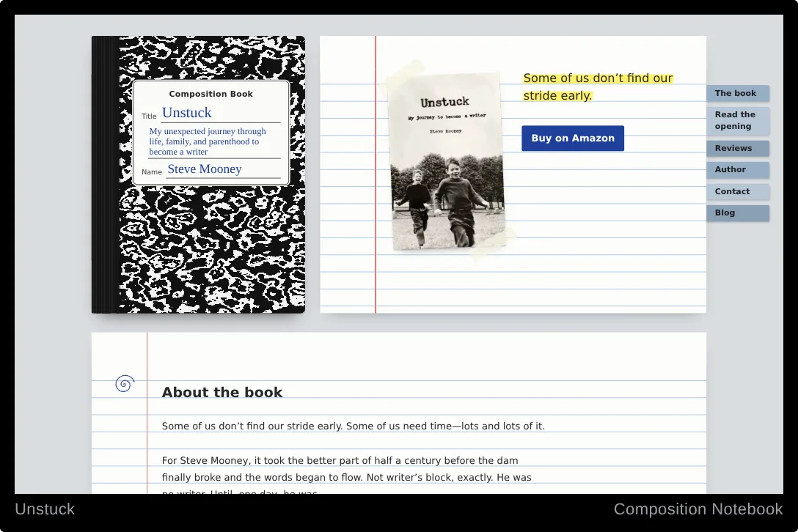Select the Author tab
The image size is (798, 532).
[737, 170]
